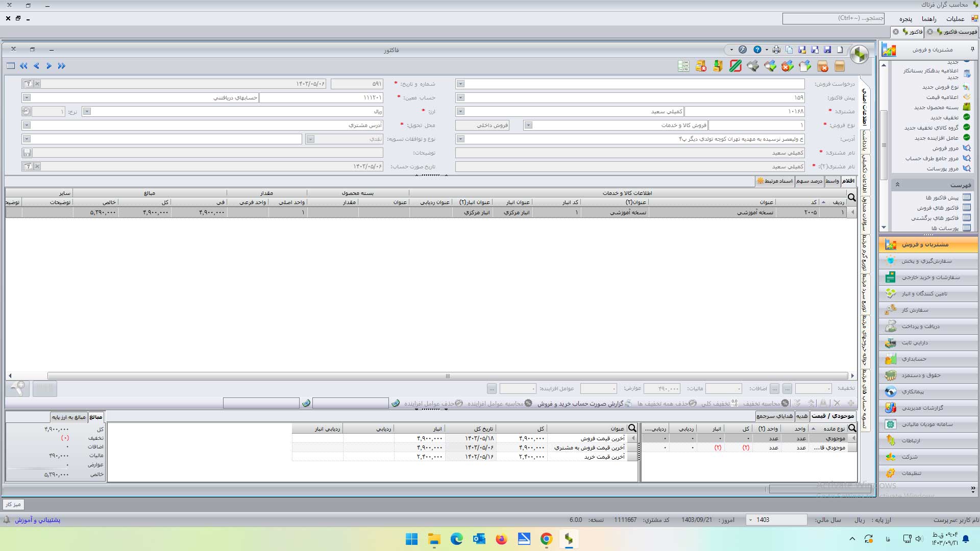Open Google Chrome from the taskbar
Screen dimensions: 980x551
546,539
